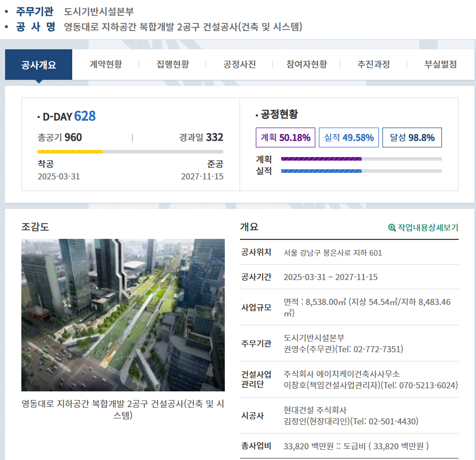The image size is (476, 460).
Task: Click the 권영수(주무관) contact line
Action: [x=343, y=349]
